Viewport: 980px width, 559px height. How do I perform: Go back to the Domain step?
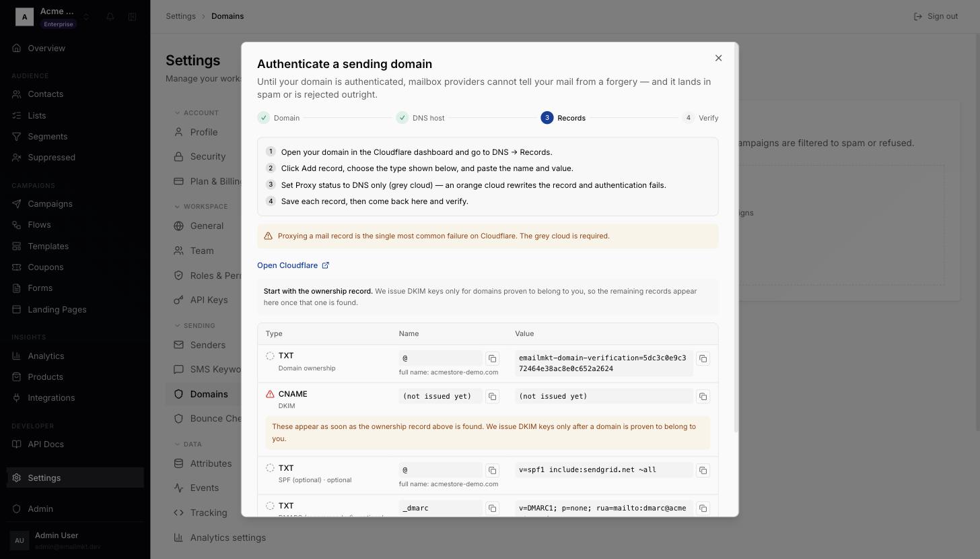(279, 118)
